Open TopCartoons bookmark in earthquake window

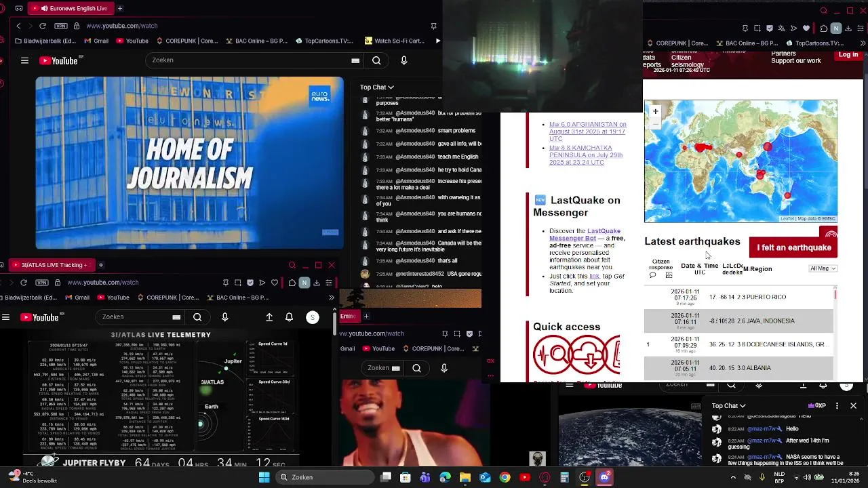[814, 43]
